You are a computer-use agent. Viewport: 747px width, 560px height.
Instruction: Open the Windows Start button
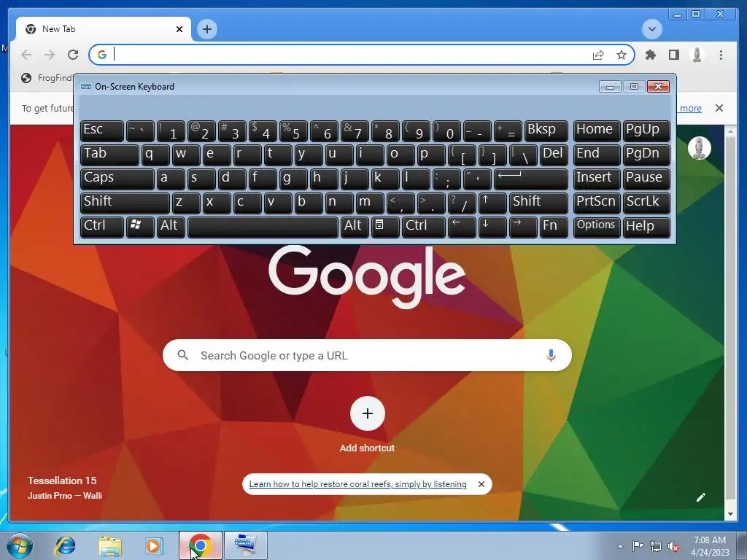tap(19, 545)
